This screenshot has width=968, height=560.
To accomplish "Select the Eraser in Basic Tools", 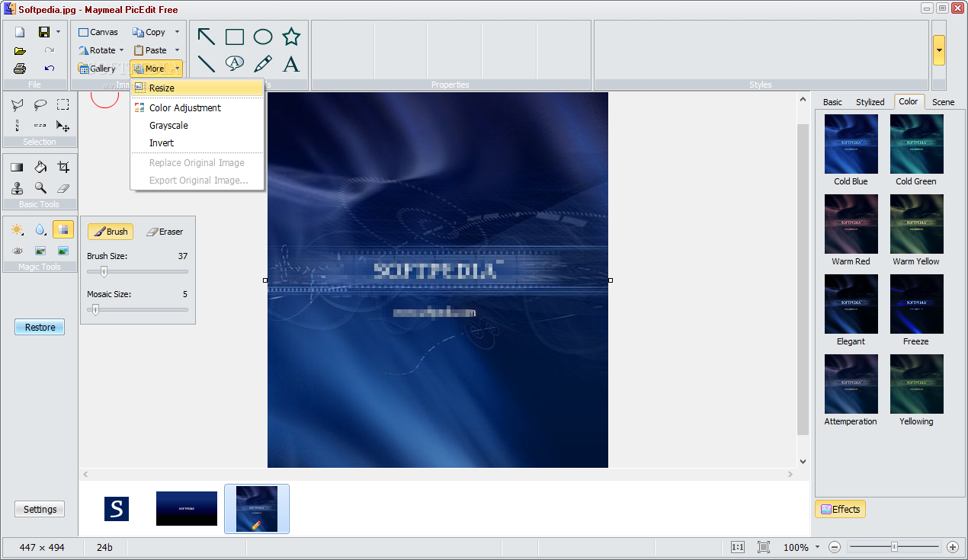I will pos(63,188).
